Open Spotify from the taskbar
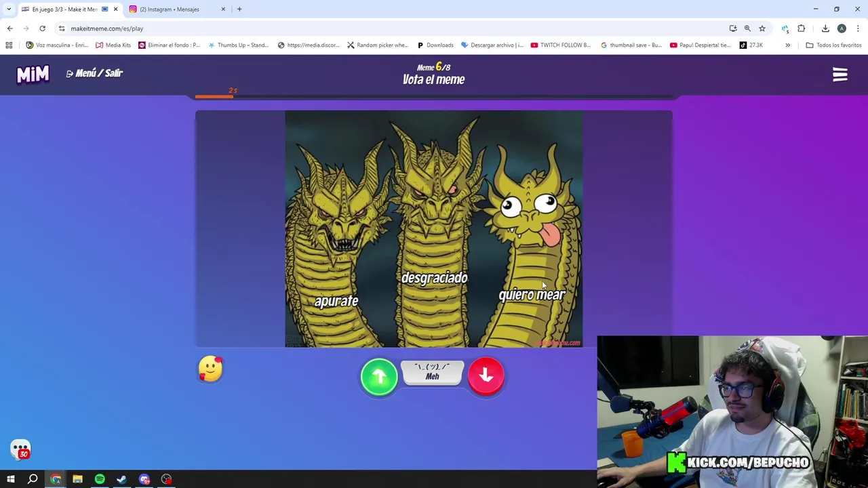 100,479
